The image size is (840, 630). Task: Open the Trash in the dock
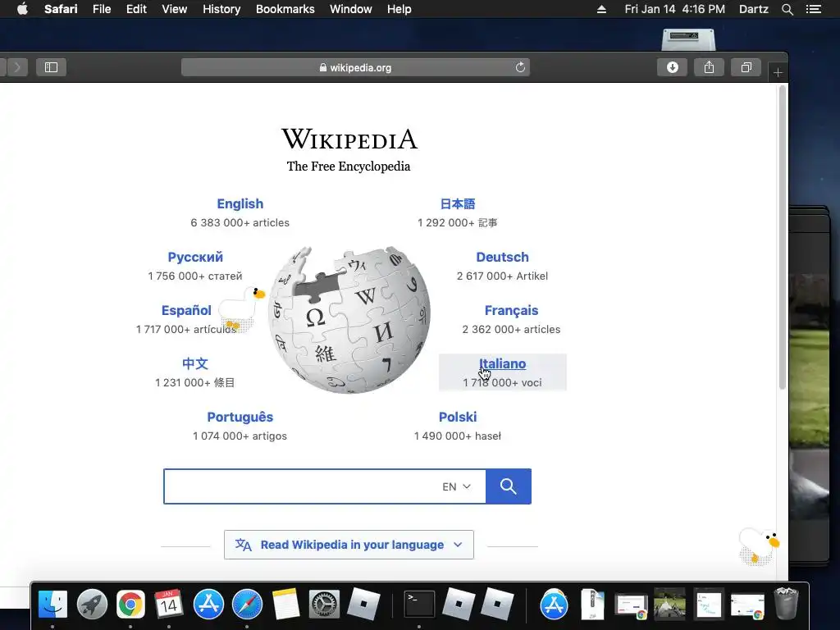[786, 605]
